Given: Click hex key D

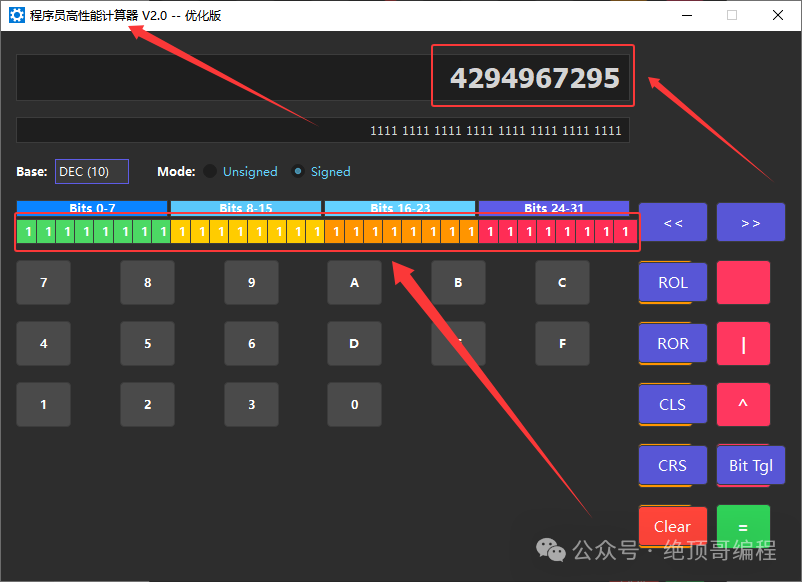Looking at the screenshot, I should coord(354,343).
